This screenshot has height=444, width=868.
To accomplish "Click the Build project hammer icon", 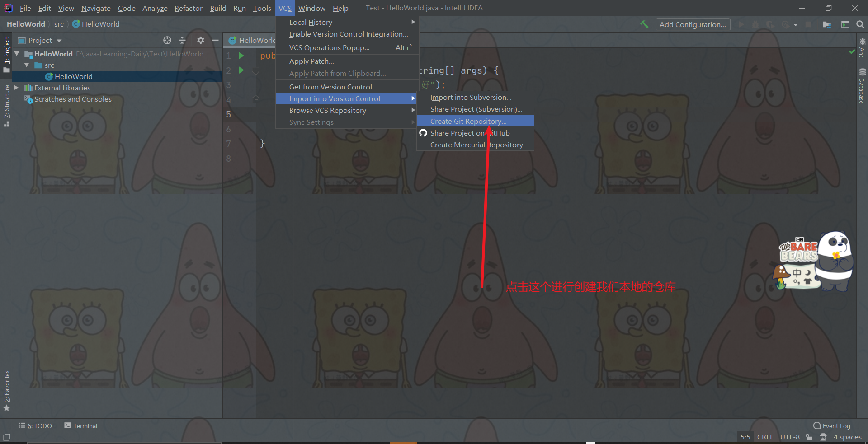I will coord(644,24).
